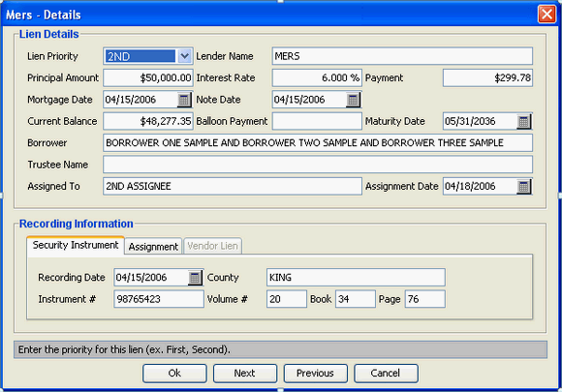This screenshot has width=562, height=392.
Task: Edit the Instrument # field
Action: coord(159,299)
